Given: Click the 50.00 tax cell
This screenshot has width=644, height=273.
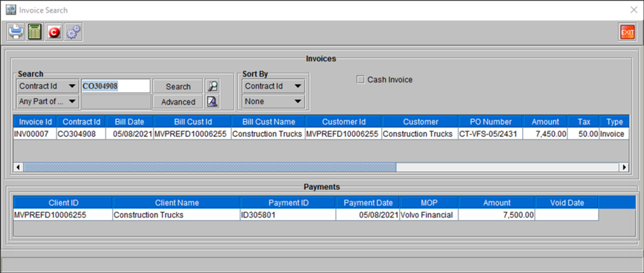Looking at the screenshot, I should click(x=583, y=134).
